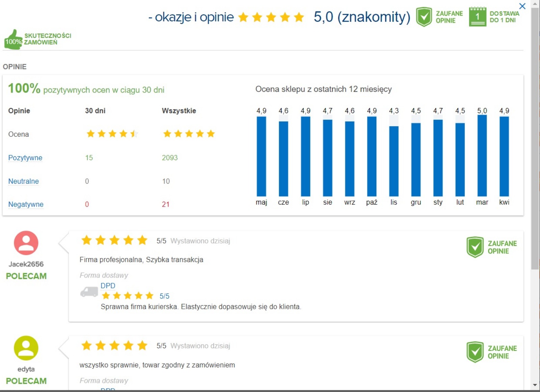Click the 21 negative reviews count
540x392 pixels.
click(x=166, y=204)
